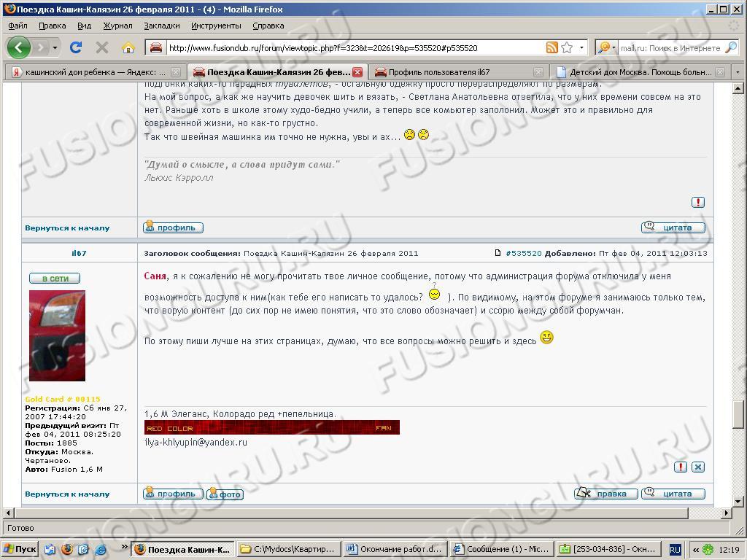Switch to the C:\Mydocs\Квартир folder taskbar window

click(289, 549)
